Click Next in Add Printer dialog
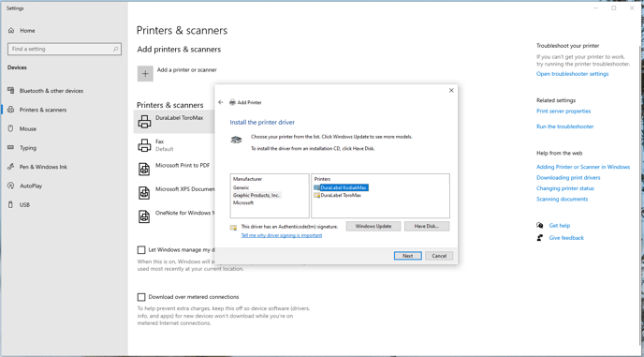Viewport: 644px width, 357px height. (x=407, y=256)
